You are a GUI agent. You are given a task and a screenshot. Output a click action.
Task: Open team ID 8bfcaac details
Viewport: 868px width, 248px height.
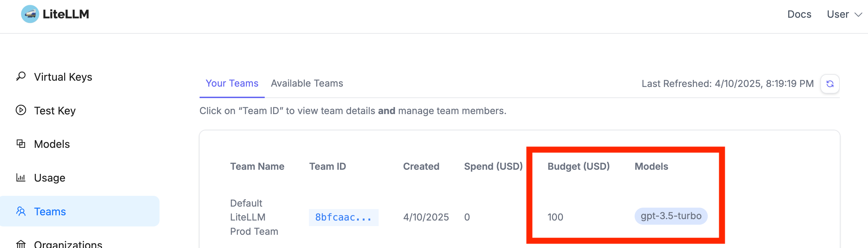point(343,217)
